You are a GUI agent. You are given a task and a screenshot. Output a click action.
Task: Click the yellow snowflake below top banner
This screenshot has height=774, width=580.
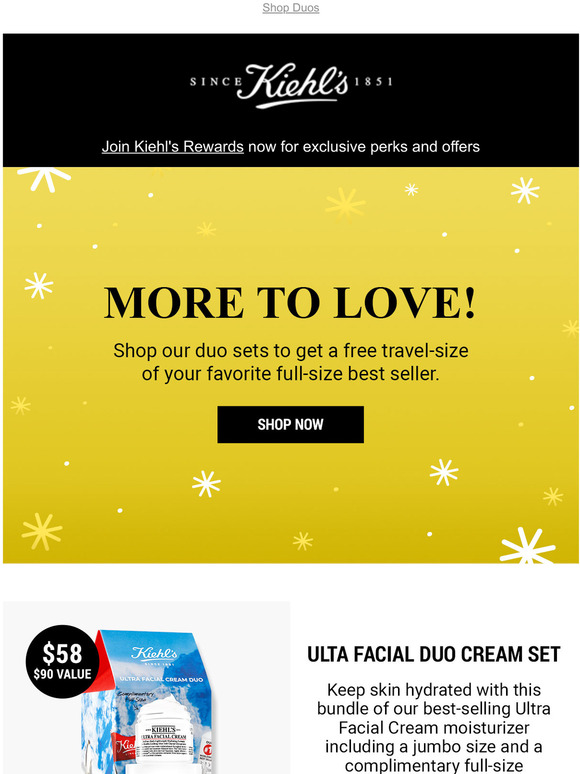[x=345, y=203]
